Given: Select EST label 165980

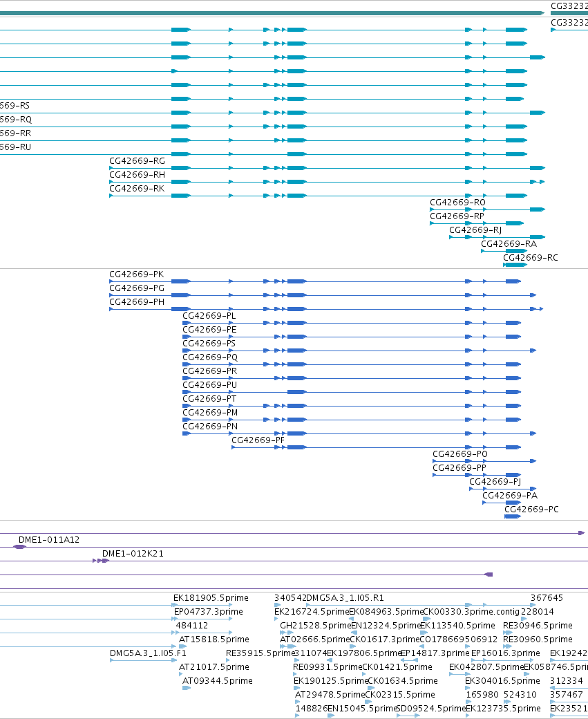Looking at the screenshot, I should coord(482,694).
